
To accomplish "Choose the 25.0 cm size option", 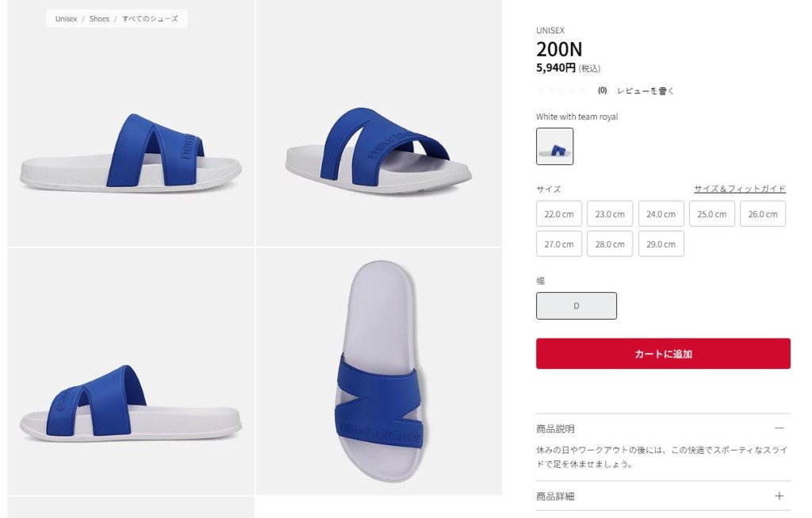I will (711, 214).
